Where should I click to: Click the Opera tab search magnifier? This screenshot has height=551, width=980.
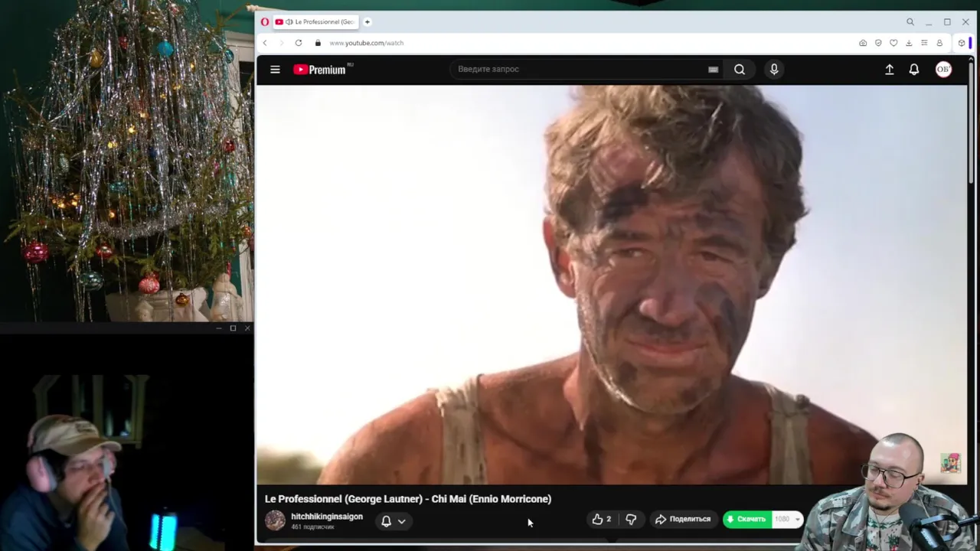[910, 22]
